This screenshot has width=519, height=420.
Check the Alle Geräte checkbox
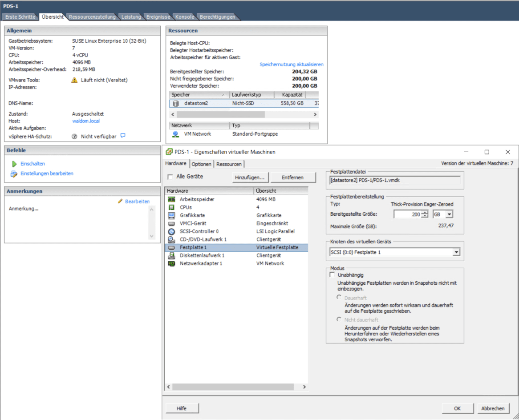pos(170,177)
